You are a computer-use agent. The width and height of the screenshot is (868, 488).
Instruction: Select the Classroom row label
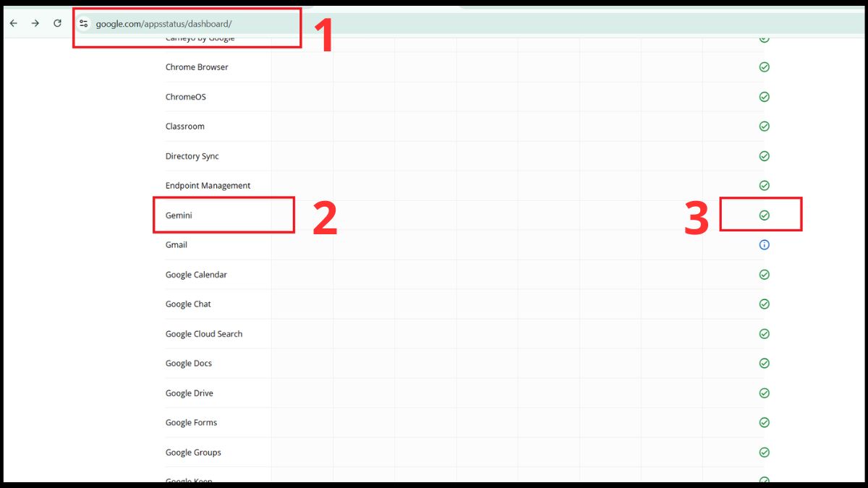pyautogui.click(x=185, y=127)
